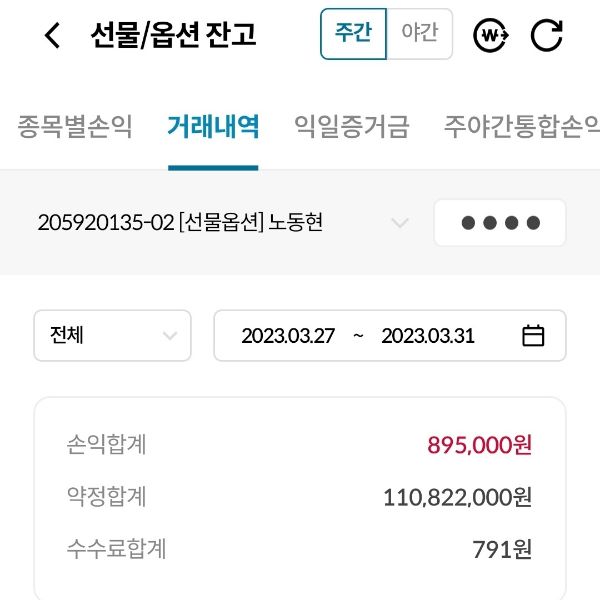
Task: Click start date 2023.03.27
Action: pyautogui.click(x=288, y=336)
